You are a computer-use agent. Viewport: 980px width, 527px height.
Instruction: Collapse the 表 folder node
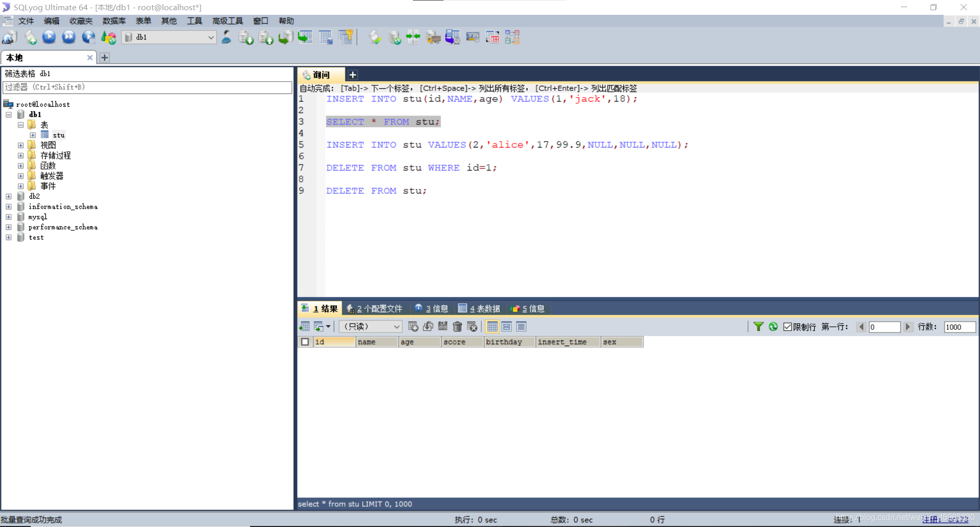tap(21, 125)
